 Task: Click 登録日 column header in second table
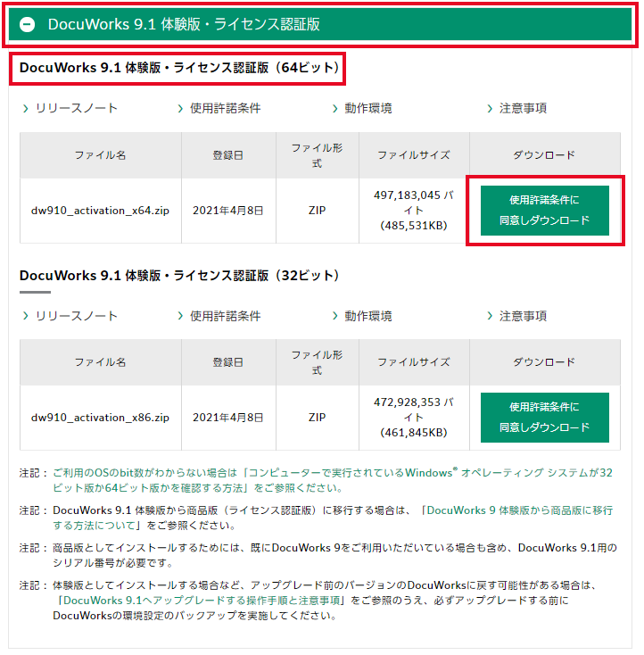point(228,362)
